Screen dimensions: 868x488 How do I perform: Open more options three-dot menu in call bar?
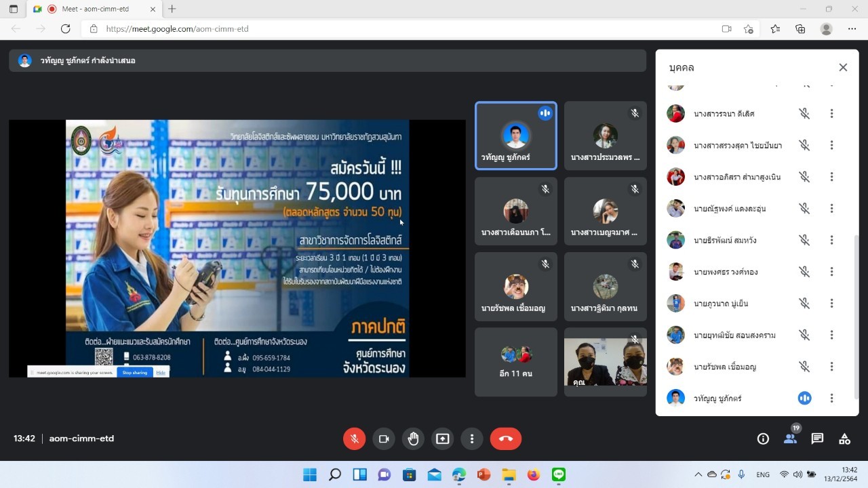click(472, 439)
